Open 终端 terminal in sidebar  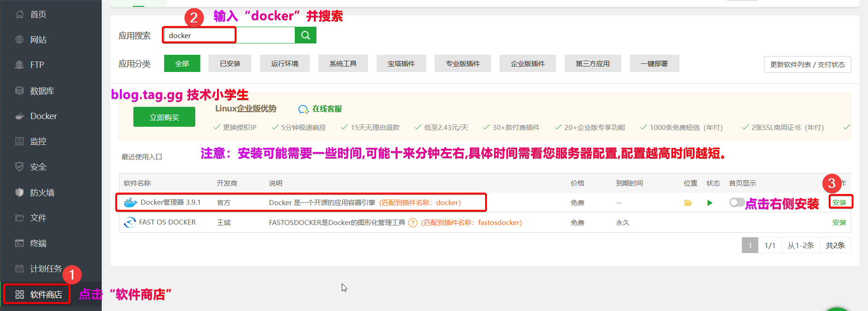[x=19, y=243]
